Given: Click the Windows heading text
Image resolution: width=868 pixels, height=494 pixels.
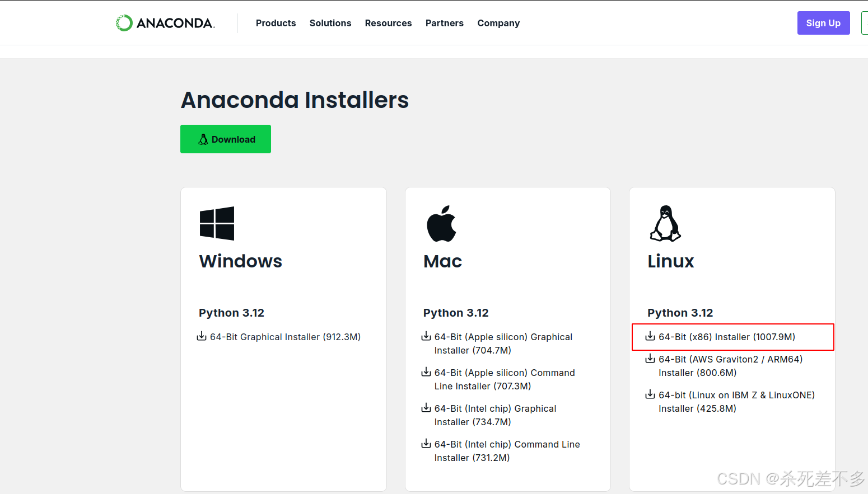Looking at the screenshot, I should (241, 261).
